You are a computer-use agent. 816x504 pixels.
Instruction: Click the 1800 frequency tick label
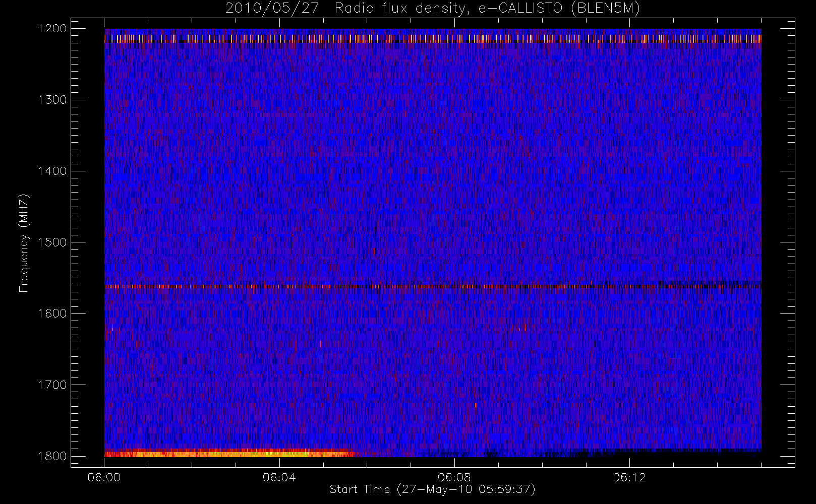[52, 456]
